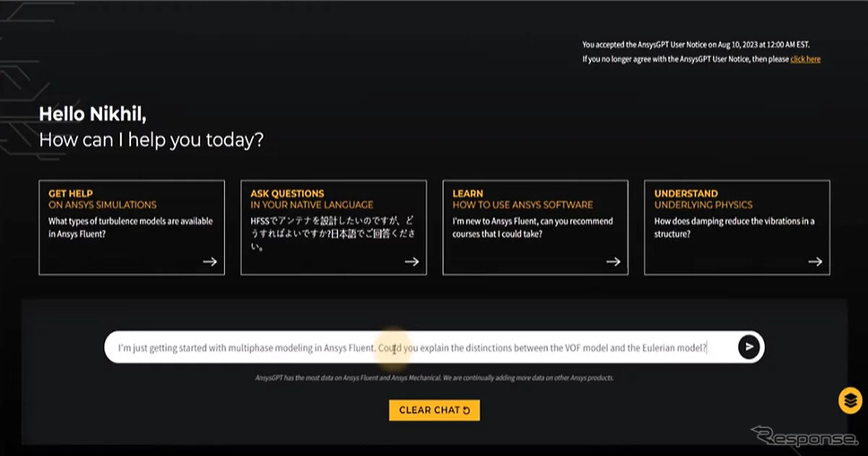Click the 'ASK QUESTIONS' card heading
Image resolution: width=868 pixels, height=456 pixels.
click(287, 193)
